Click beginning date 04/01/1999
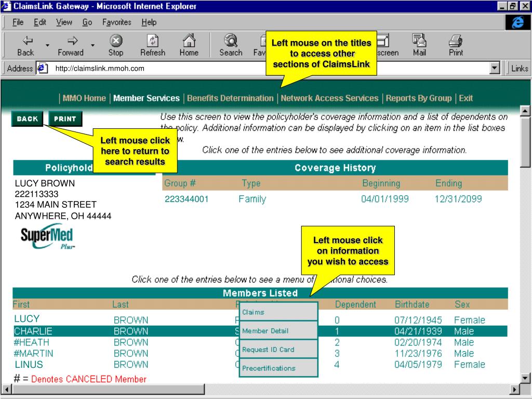Screen dimensions: 532x399 [x=385, y=199]
